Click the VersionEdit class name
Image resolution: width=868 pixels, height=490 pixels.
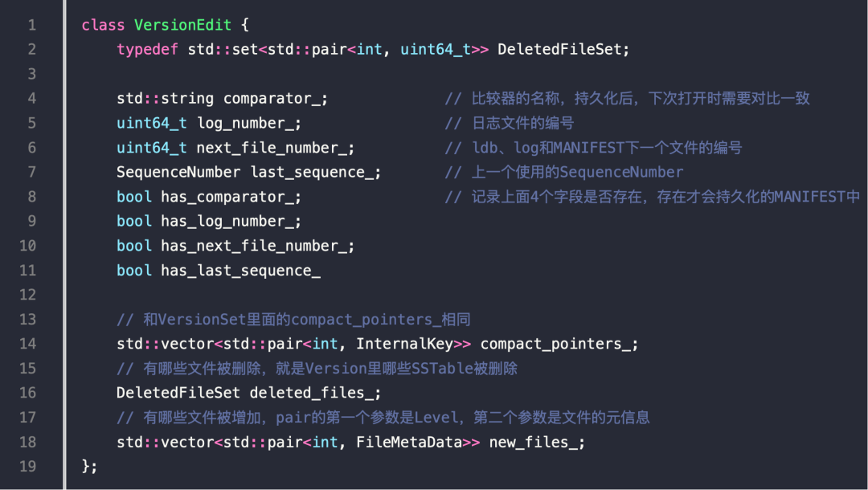(182, 25)
